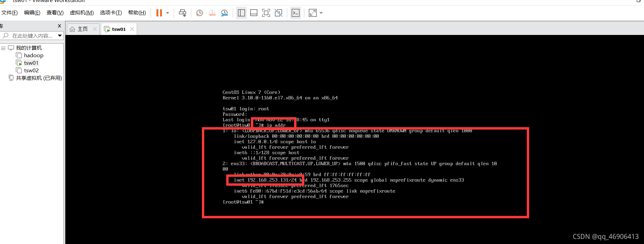644x244 pixels.
Task: Click the stretch guest display icon
Action: click(x=313, y=13)
